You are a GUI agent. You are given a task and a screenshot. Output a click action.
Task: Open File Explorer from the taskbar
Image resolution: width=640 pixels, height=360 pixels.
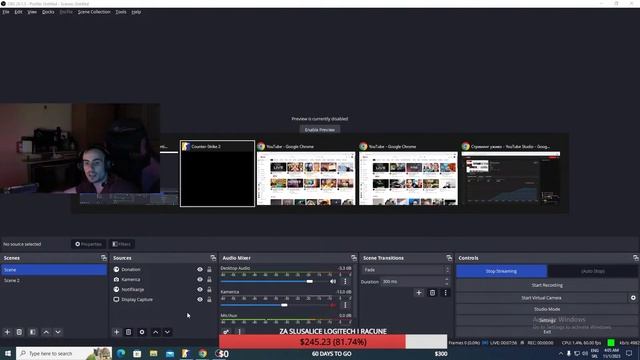(x=153, y=353)
